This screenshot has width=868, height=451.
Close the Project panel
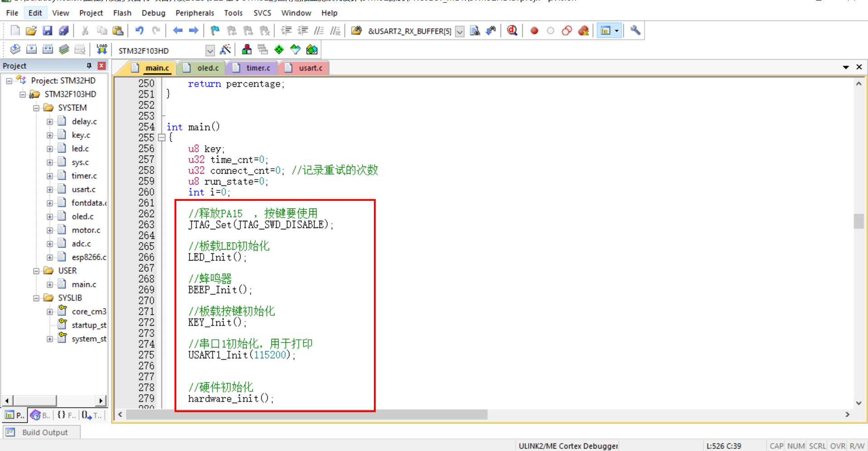tap(102, 66)
